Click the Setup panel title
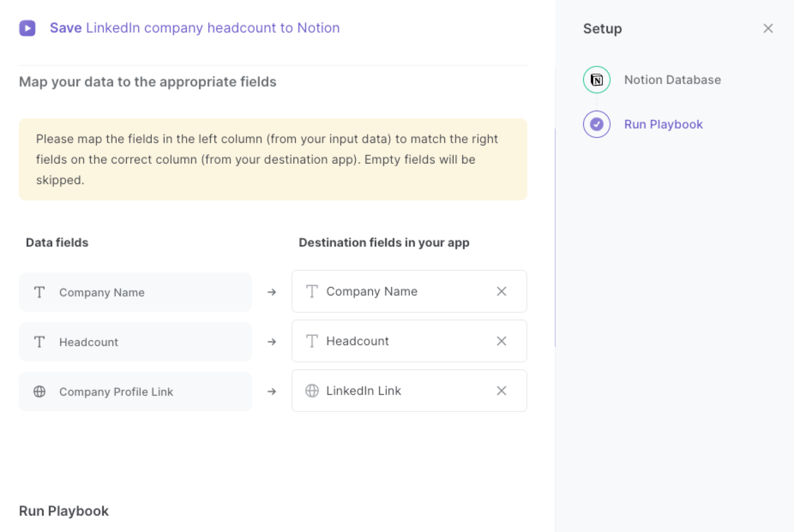 [x=602, y=29]
